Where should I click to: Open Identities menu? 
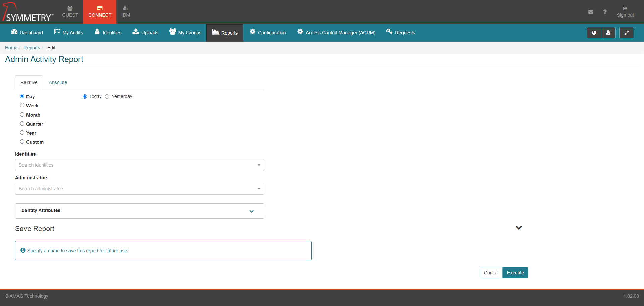(x=108, y=33)
